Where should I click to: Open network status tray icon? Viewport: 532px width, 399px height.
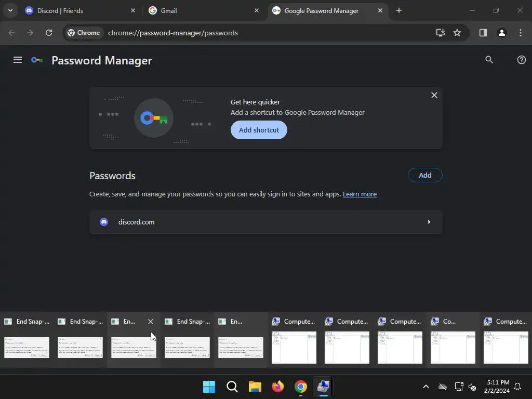pyautogui.click(x=459, y=387)
